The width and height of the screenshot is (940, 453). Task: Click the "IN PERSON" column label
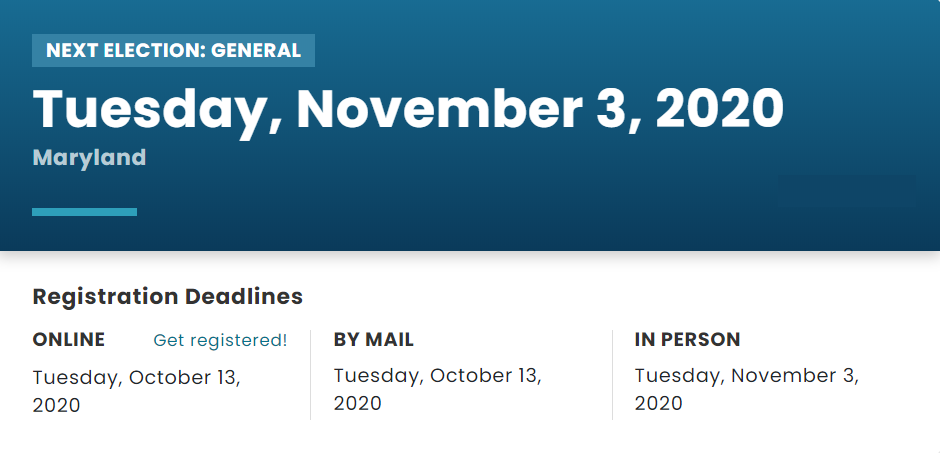pos(688,340)
